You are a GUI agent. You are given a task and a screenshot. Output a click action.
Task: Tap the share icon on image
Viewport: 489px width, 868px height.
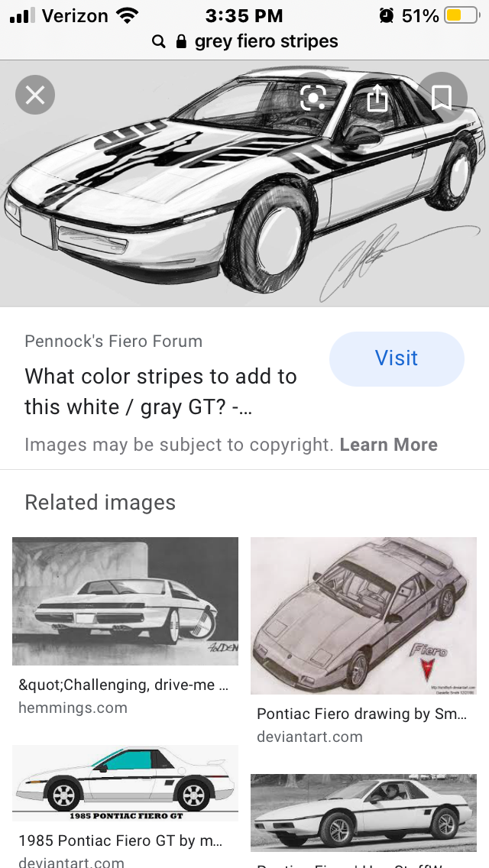click(x=377, y=98)
